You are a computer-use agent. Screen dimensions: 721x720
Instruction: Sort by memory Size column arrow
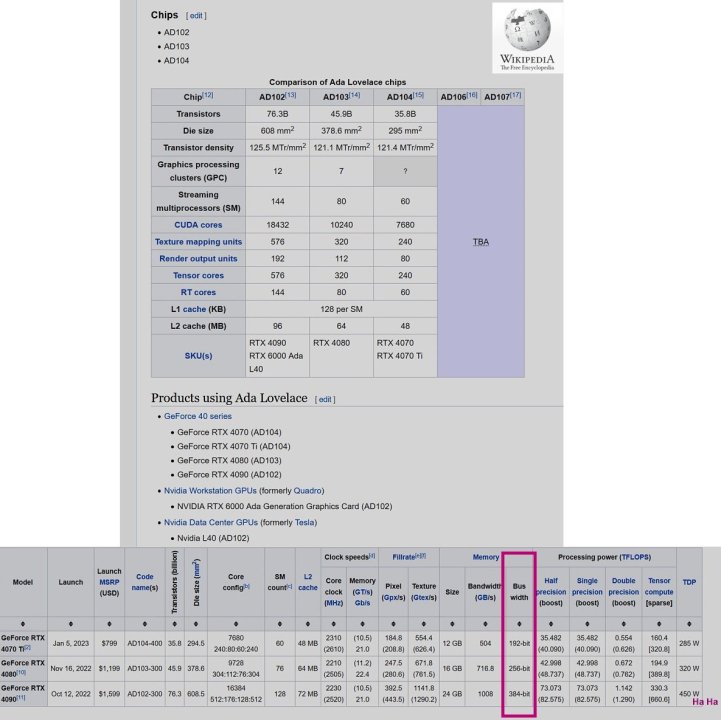tap(452, 622)
